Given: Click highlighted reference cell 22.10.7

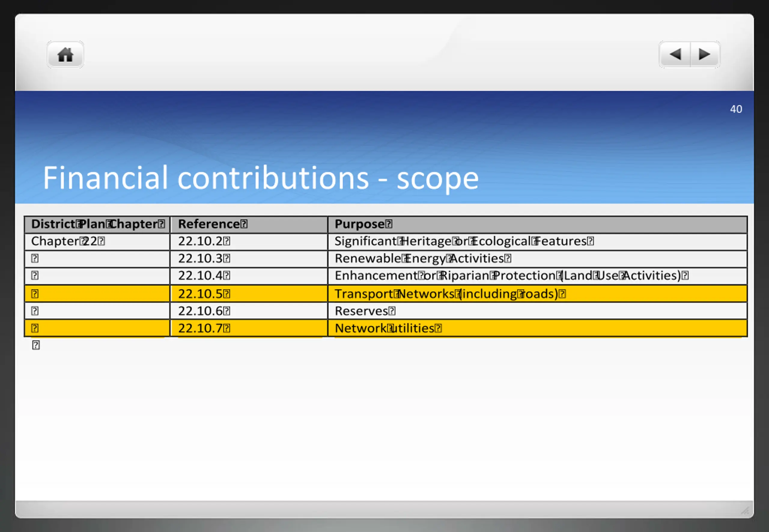Looking at the screenshot, I should coord(204,328).
